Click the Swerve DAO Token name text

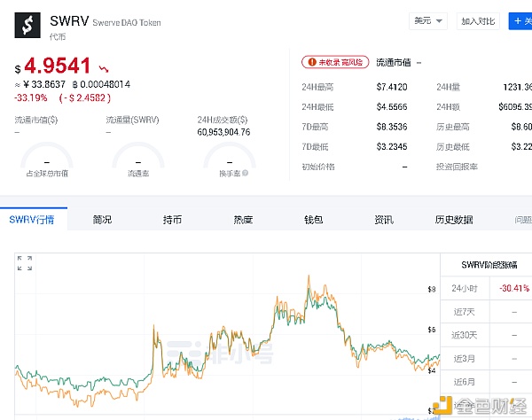(x=127, y=23)
